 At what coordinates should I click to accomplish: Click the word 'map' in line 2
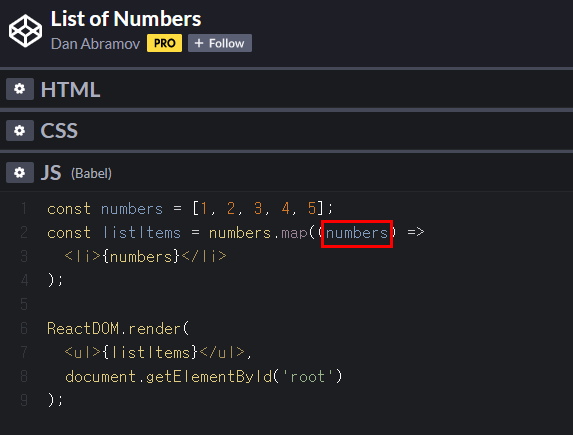point(295,233)
